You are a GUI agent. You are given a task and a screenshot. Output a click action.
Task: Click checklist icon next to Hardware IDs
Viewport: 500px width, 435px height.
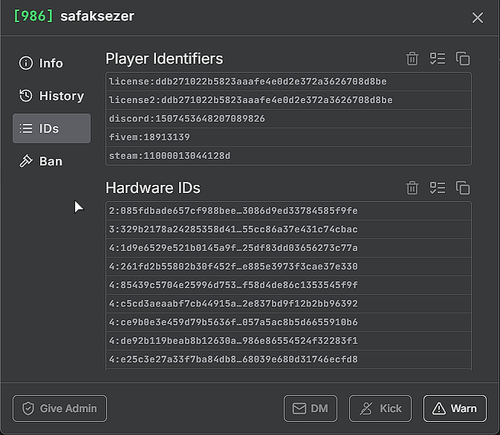coord(437,188)
